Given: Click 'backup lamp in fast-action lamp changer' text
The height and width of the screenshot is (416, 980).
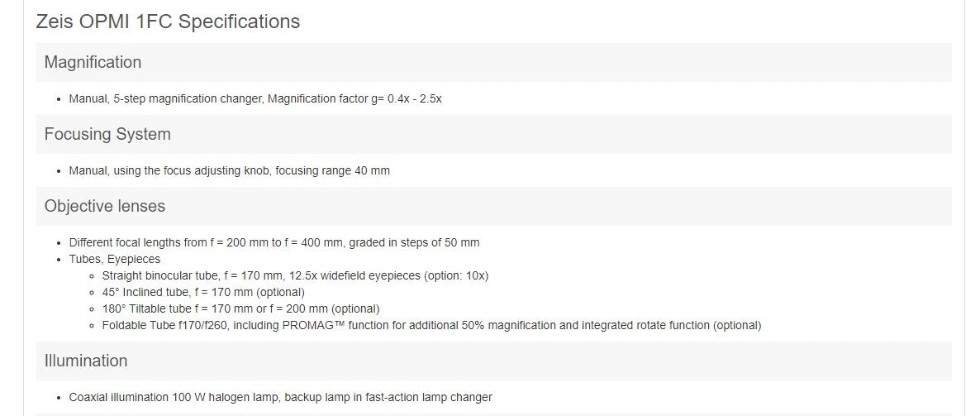Looking at the screenshot, I should click(x=388, y=397).
